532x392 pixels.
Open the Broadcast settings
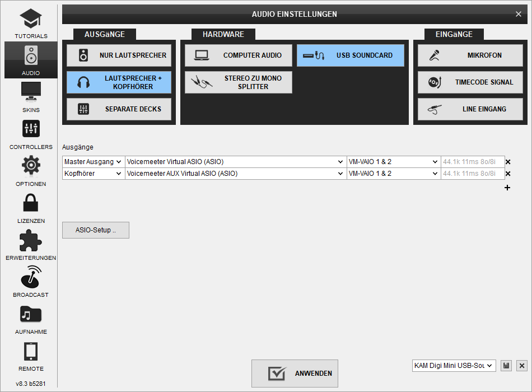31,281
